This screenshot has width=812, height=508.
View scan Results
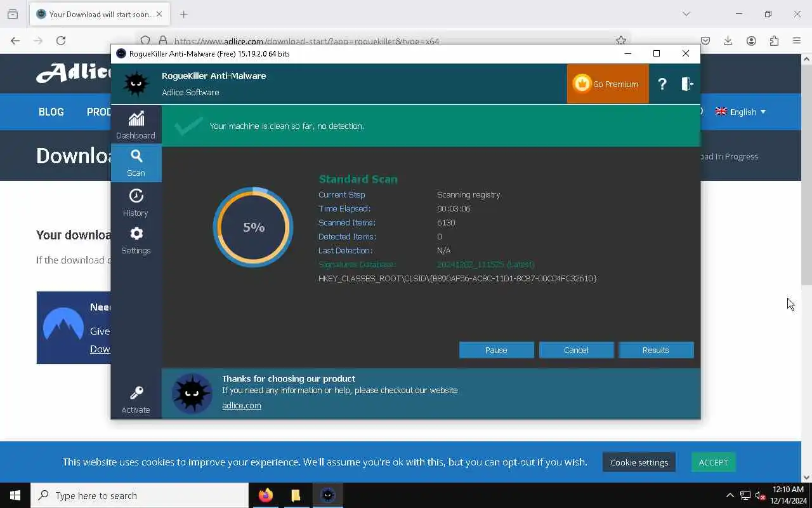pyautogui.click(x=656, y=350)
